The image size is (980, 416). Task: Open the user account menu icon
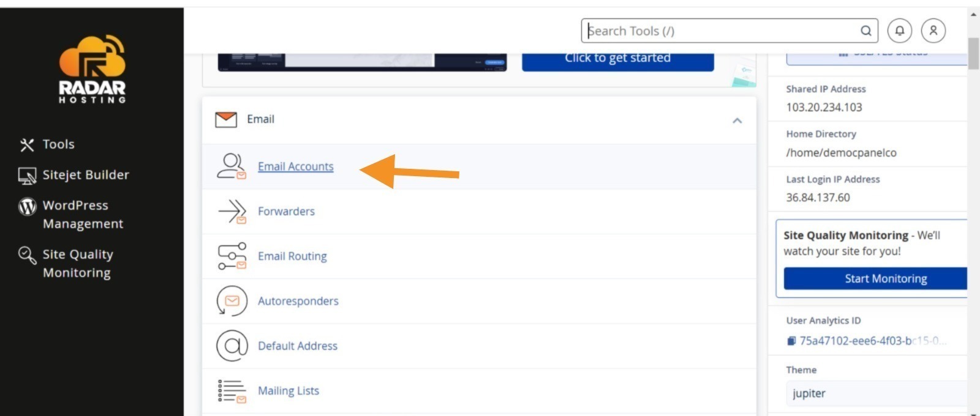pos(933,31)
